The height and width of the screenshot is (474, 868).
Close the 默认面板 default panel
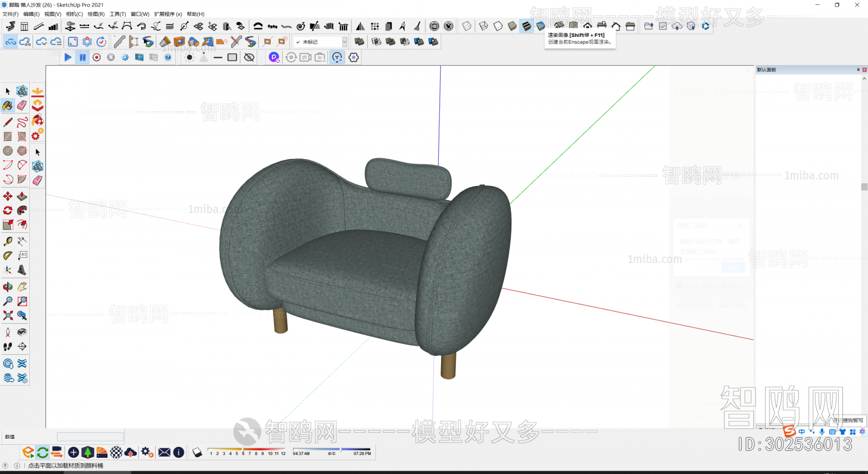(864, 69)
